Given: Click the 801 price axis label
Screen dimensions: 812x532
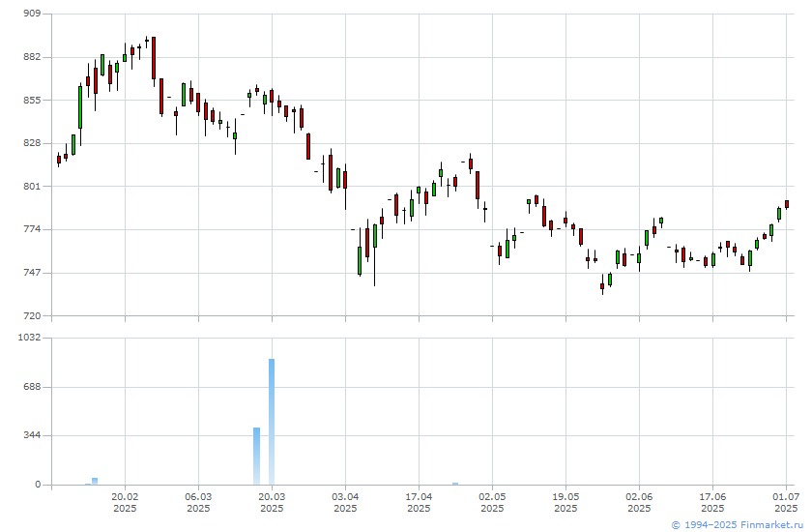Looking at the screenshot, I should (32, 186).
